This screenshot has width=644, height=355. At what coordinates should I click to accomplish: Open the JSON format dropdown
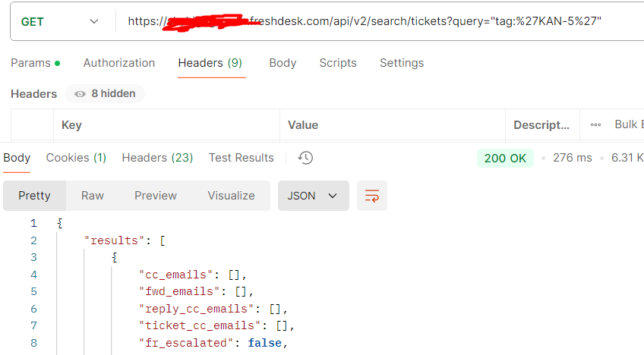(x=313, y=196)
